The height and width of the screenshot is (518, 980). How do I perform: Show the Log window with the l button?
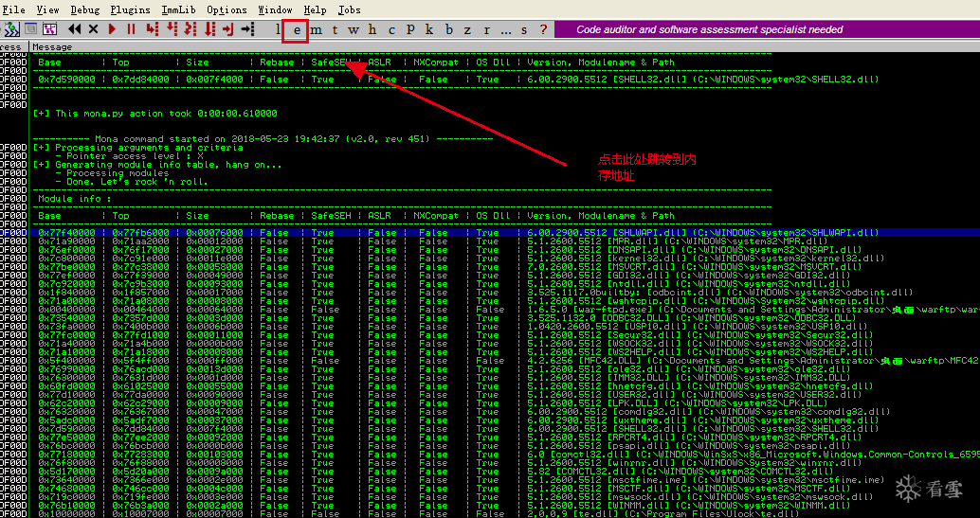pos(278,29)
